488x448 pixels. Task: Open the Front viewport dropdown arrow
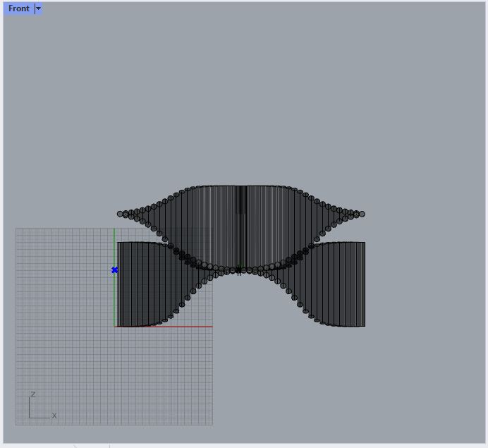click(x=38, y=8)
